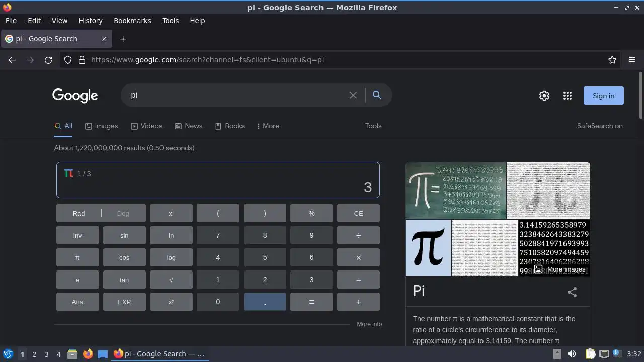Click the Sign in button

[x=603, y=96]
